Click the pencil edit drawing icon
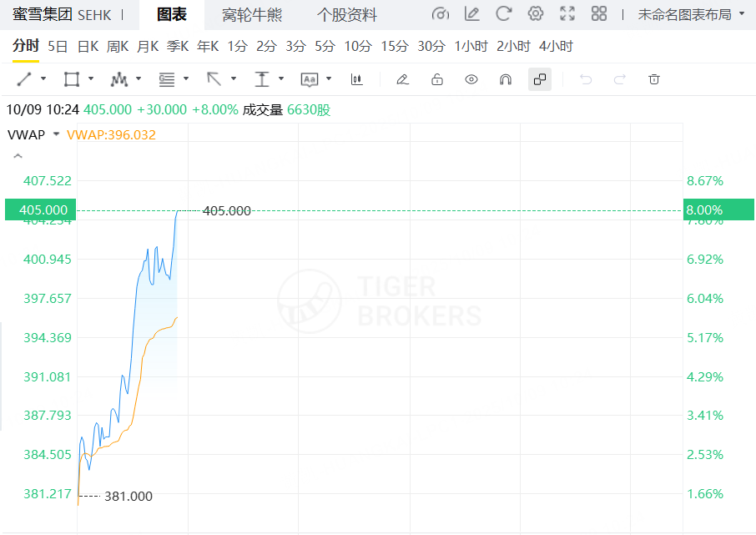Screen dimensions: 756x535 (402, 79)
